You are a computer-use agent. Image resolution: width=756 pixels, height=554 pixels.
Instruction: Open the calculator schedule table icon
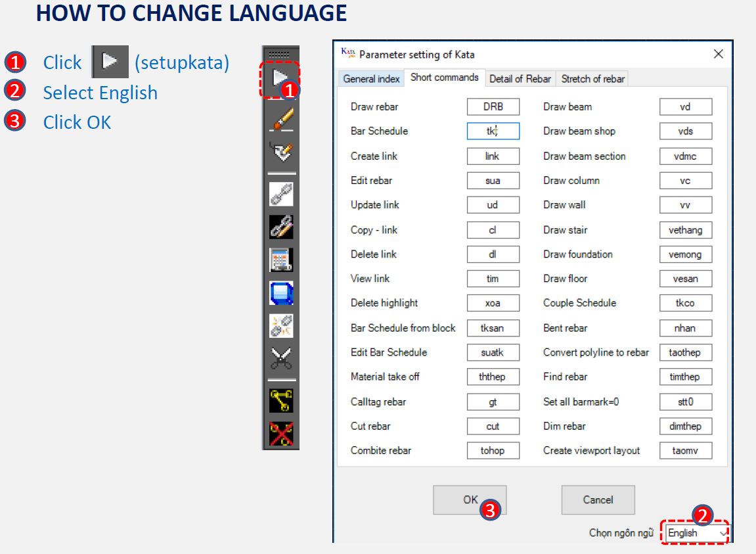(281, 260)
